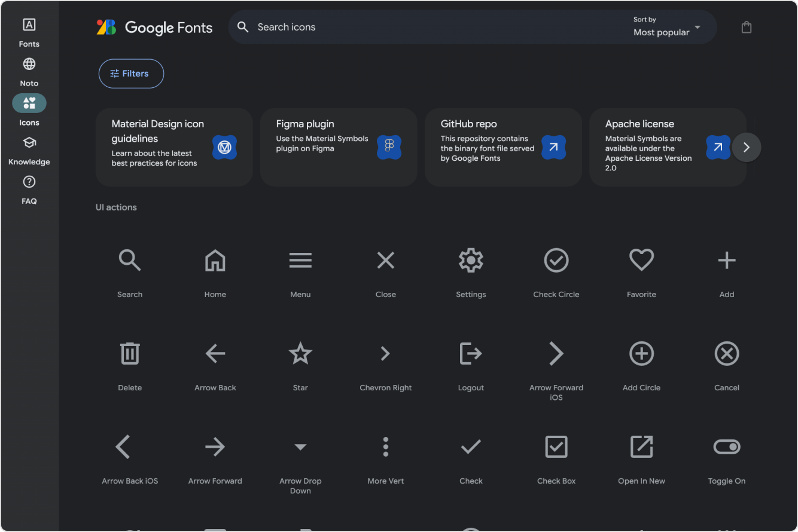
Task: Go to FAQ in the sidebar
Action: coord(29,189)
